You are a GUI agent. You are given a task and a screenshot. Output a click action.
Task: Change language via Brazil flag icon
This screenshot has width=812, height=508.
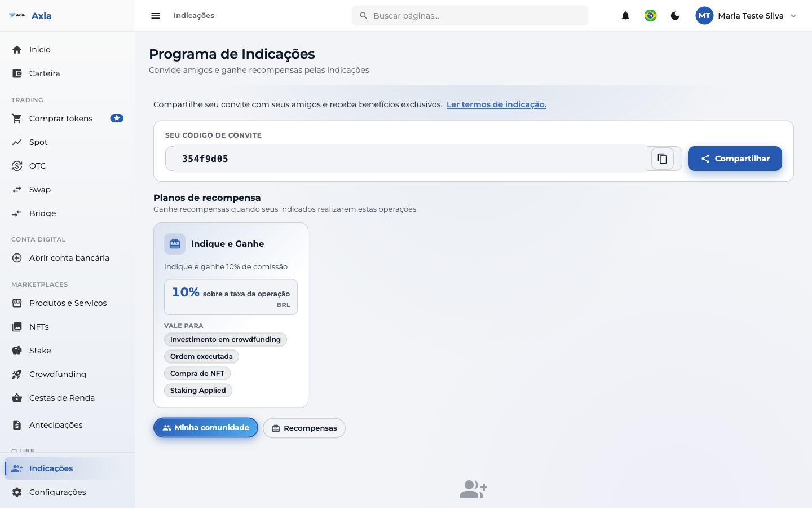(x=650, y=16)
